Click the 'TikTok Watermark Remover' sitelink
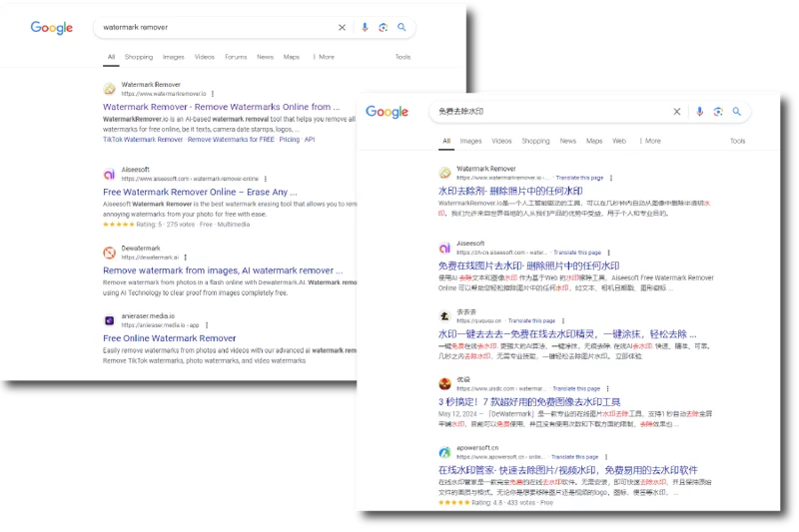Screen dimensions: 799x532 click(143, 140)
